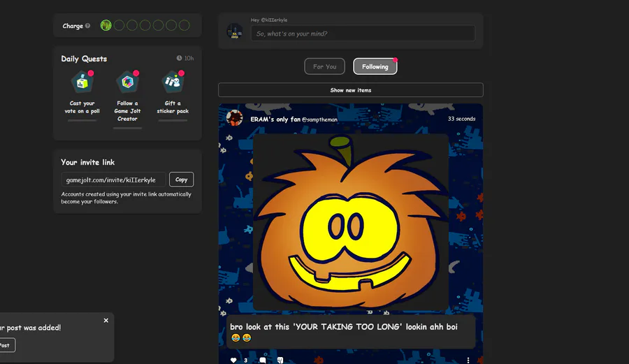Copy the invite link
Image resolution: width=629 pixels, height=364 pixels.
pyautogui.click(x=181, y=180)
